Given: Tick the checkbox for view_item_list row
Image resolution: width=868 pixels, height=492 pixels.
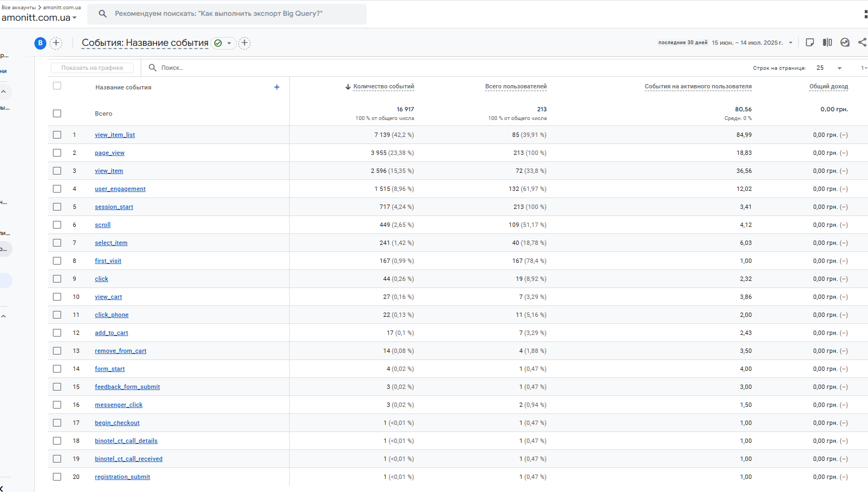Looking at the screenshot, I should tap(57, 135).
